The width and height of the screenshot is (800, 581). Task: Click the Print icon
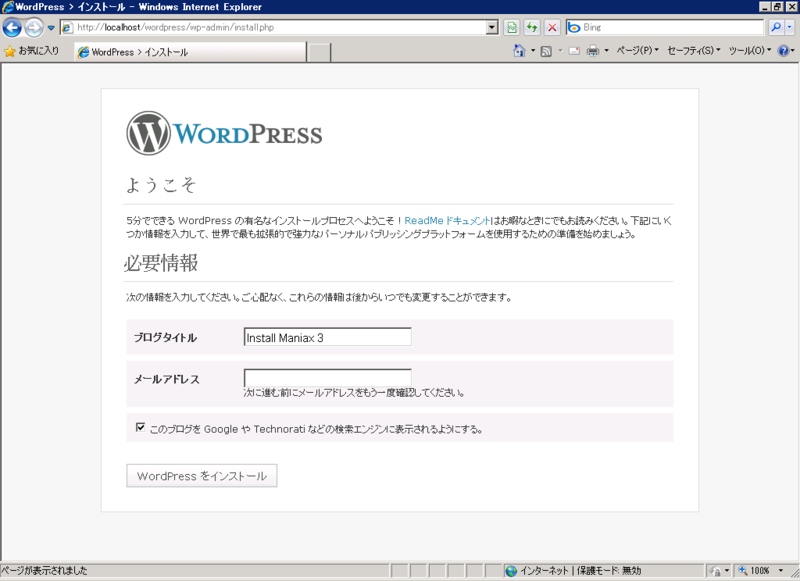point(592,51)
